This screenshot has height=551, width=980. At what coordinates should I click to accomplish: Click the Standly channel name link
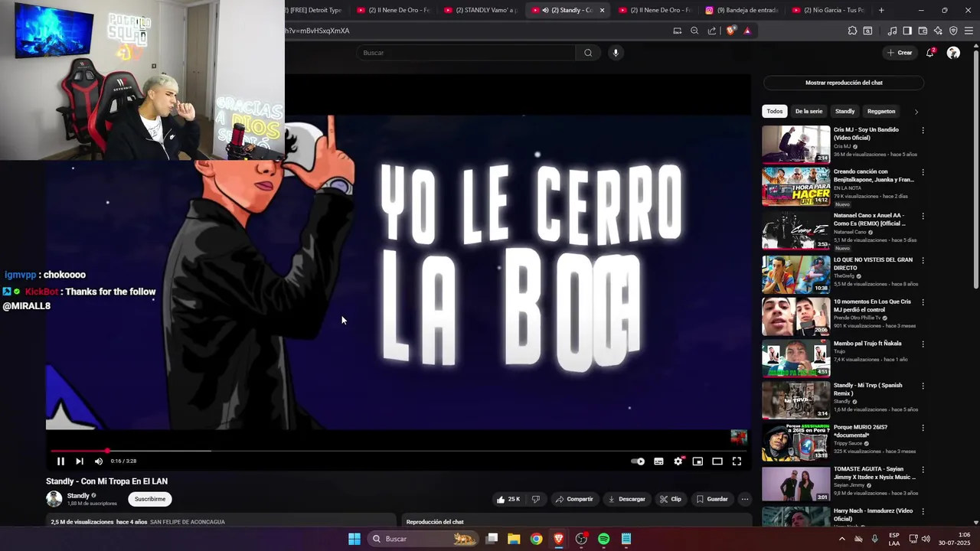(x=78, y=495)
